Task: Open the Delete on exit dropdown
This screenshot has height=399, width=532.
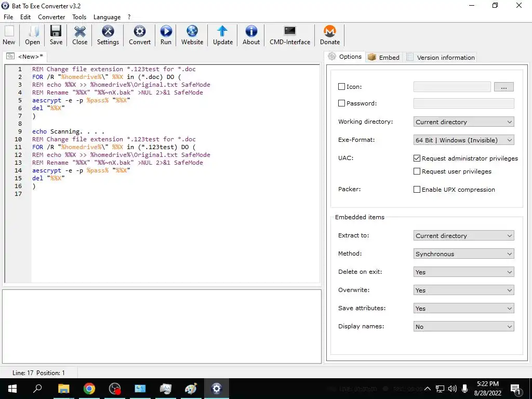Action: click(463, 272)
